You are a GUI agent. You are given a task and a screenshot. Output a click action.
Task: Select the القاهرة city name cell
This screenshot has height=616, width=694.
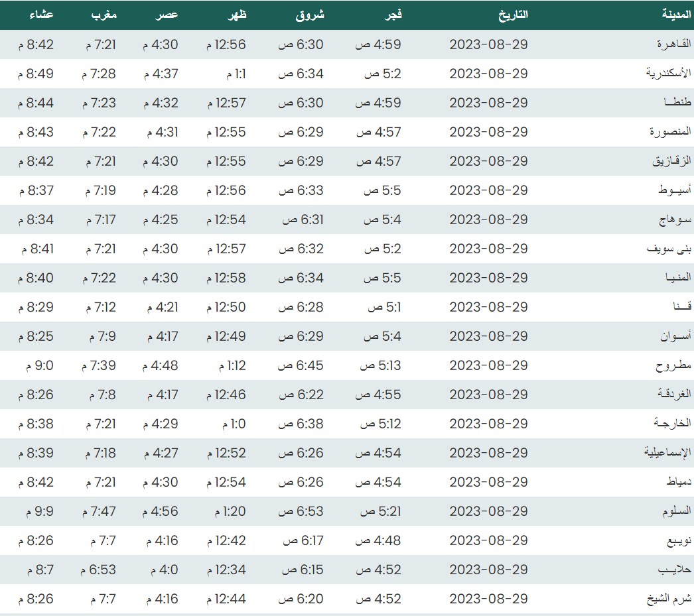click(674, 44)
